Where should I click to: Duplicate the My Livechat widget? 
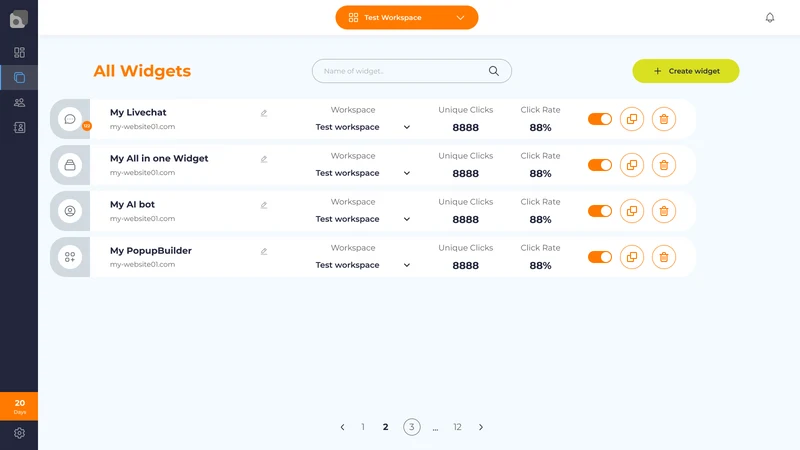coord(632,119)
